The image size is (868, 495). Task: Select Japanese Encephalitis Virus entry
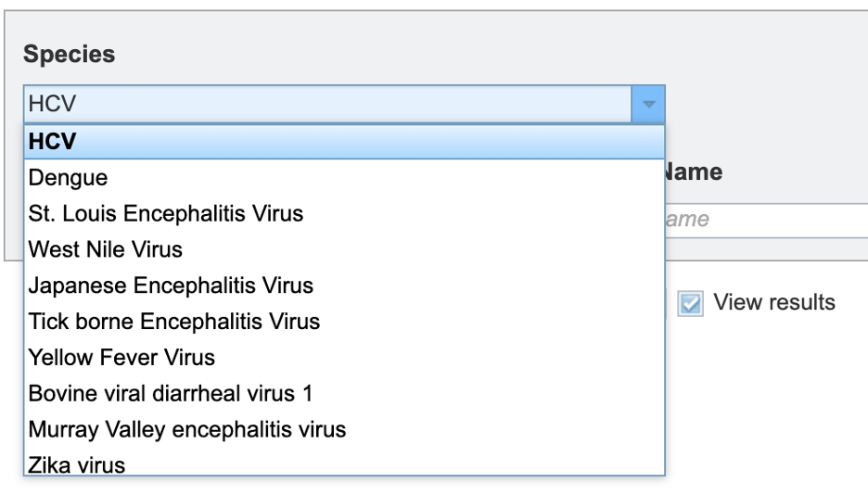(x=344, y=286)
